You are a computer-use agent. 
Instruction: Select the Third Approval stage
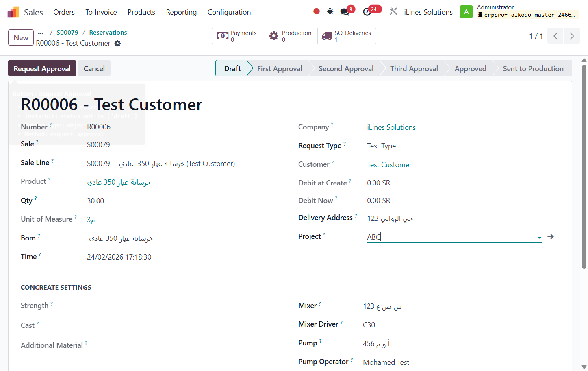[x=414, y=68]
